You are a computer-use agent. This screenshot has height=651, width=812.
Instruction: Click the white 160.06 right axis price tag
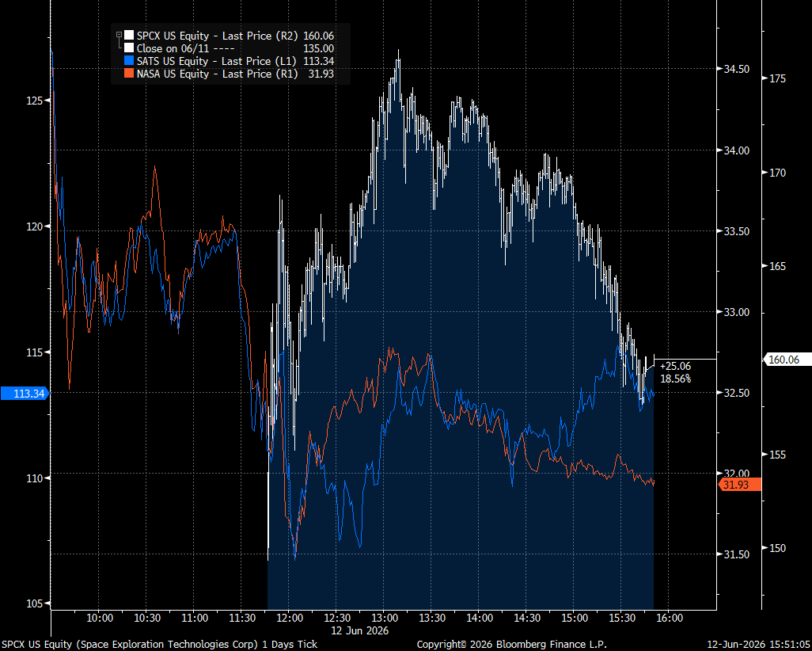pyautogui.click(x=787, y=360)
